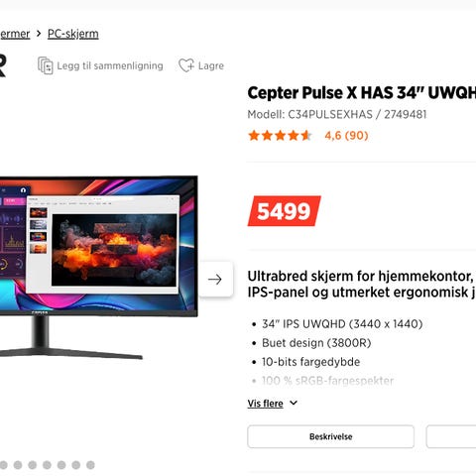This screenshot has height=476, width=476.
Task: Click the breadcrumb chevron before PC-skjerm
Action: pyautogui.click(x=39, y=34)
